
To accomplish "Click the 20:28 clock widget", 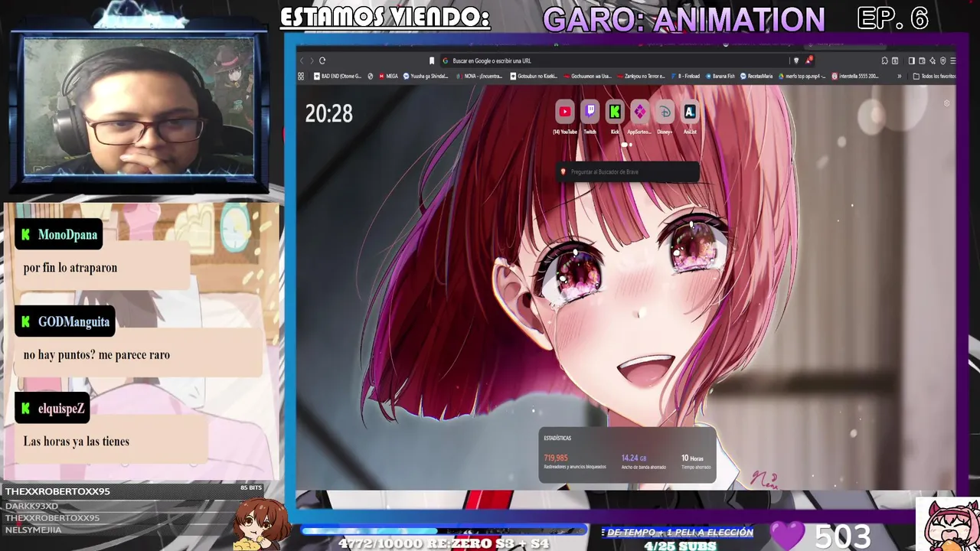I will (x=329, y=114).
